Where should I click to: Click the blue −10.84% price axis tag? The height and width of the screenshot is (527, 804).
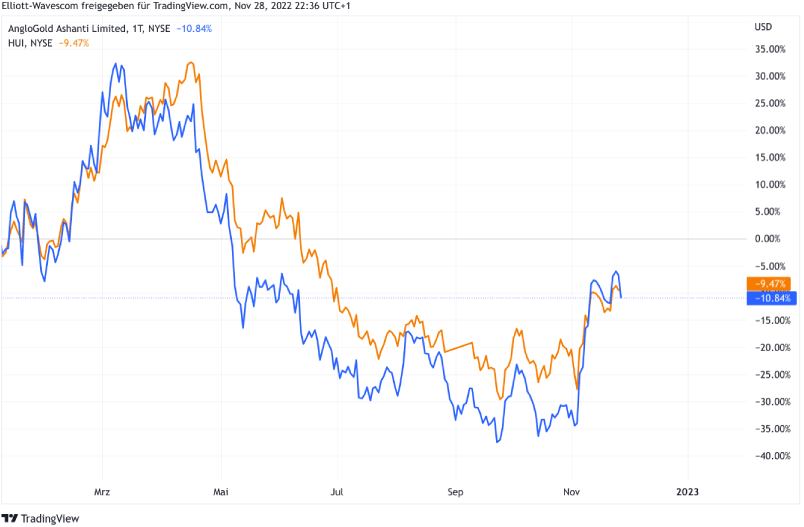pos(768,298)
